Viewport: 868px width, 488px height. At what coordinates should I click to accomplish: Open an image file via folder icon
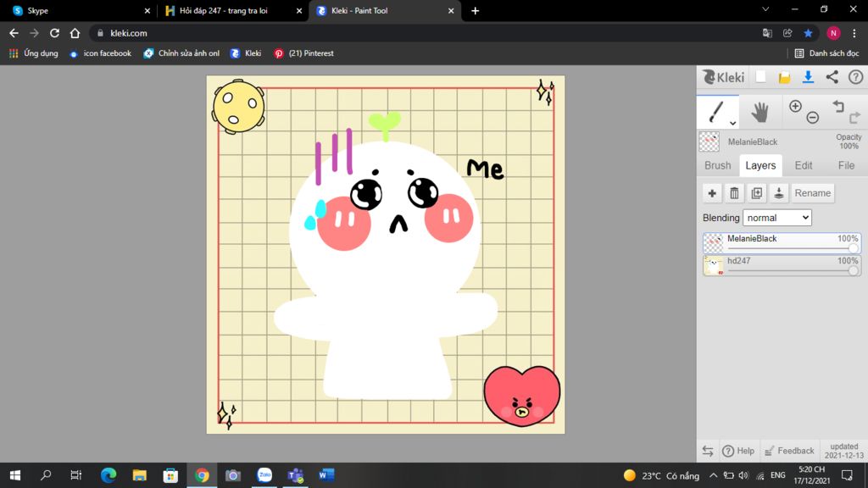[784, 77]
